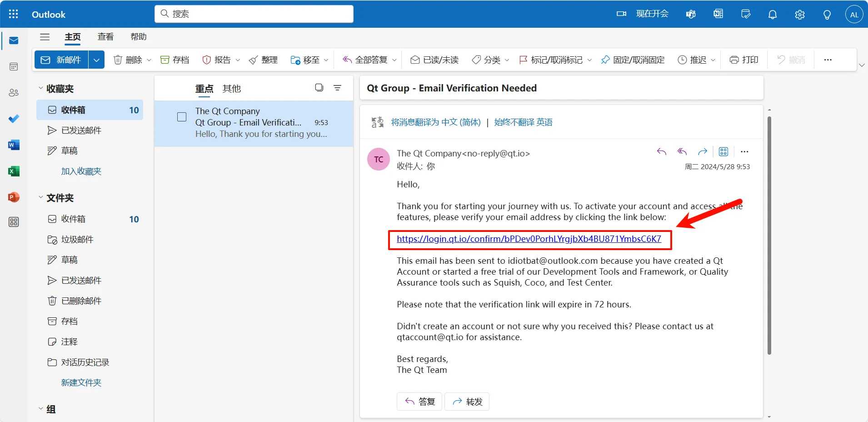Select the Qt Company email checkbox
The height and width of the screenshot is (422, 868).
(x=182, y=117)
